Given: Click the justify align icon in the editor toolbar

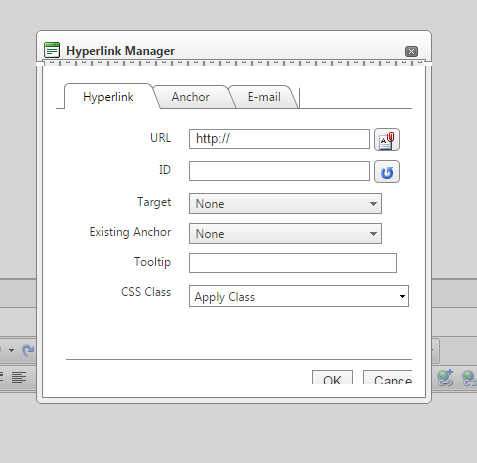Looking at the screenshot, I should [x=19, y=378].
